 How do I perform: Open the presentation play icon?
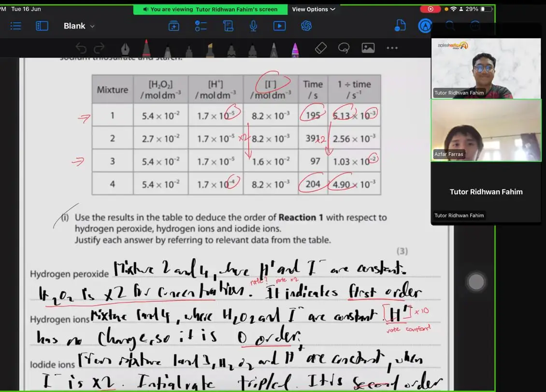pyautogui.click(x=280, y=26)
